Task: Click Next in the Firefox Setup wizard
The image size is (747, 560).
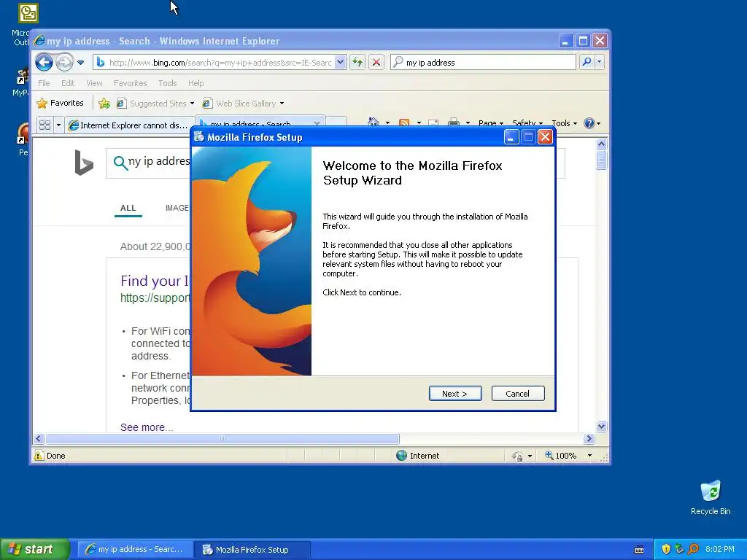Action: (x=455, y=393)
